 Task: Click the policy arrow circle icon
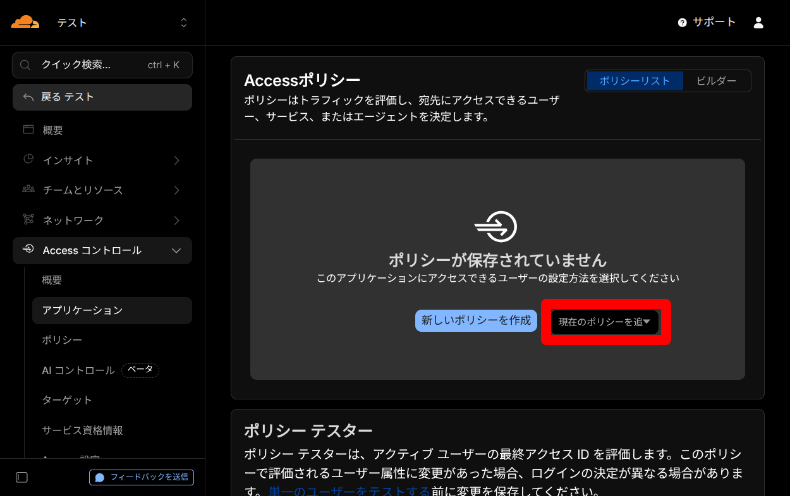pos(496,226)
